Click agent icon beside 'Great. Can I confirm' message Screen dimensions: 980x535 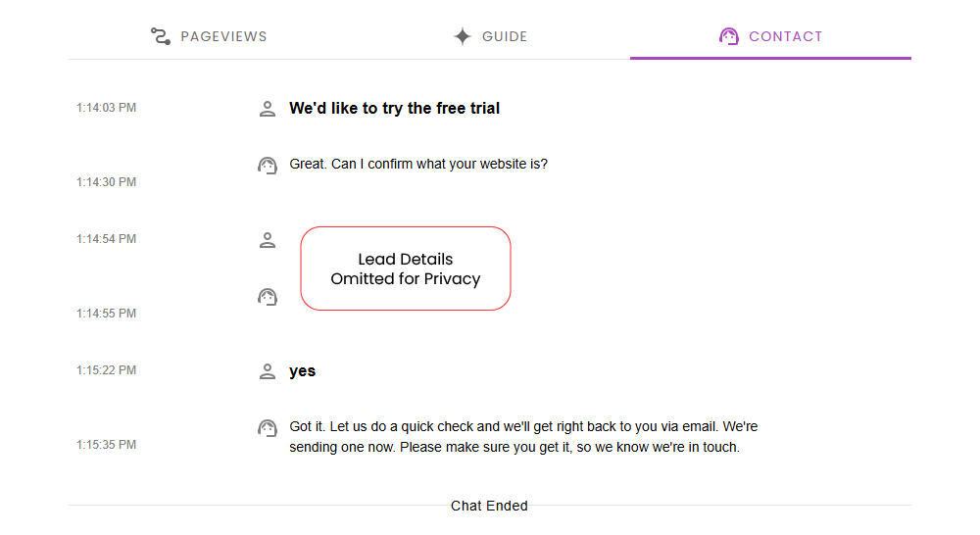(268, 165)
